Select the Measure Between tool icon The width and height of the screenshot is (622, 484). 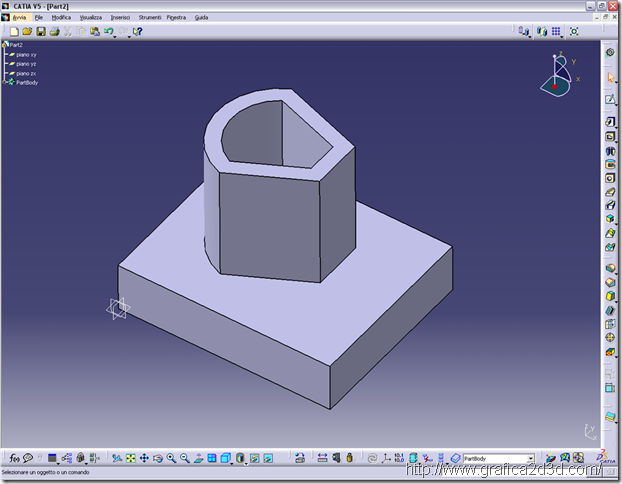pos(322,458)
